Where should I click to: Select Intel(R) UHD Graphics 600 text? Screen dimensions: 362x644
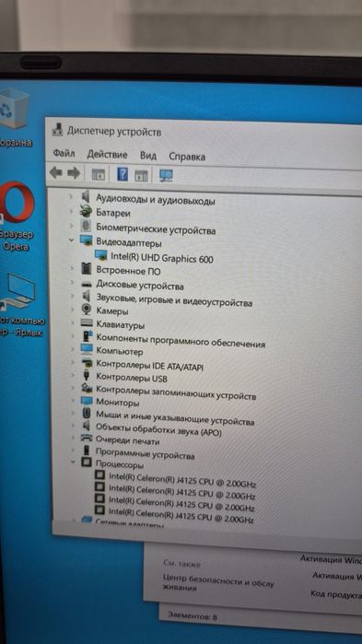coord(162,258)
